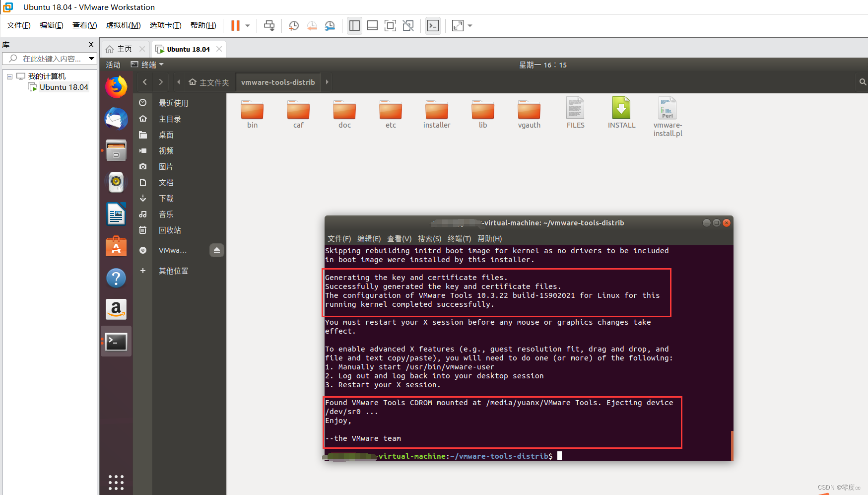Enter full screen mode for the VM
Image resolution: width=868 pixels, height=495 pixels.
coord(391,25)
